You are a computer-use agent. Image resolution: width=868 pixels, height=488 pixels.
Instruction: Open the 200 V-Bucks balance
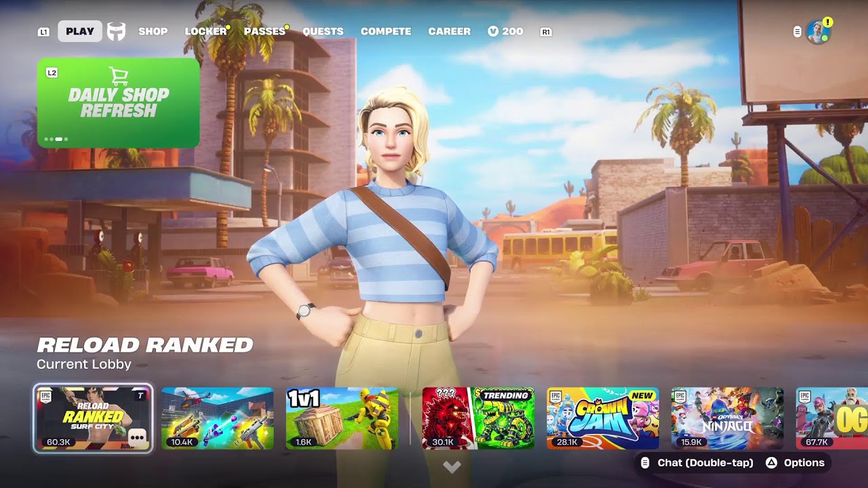506,31
